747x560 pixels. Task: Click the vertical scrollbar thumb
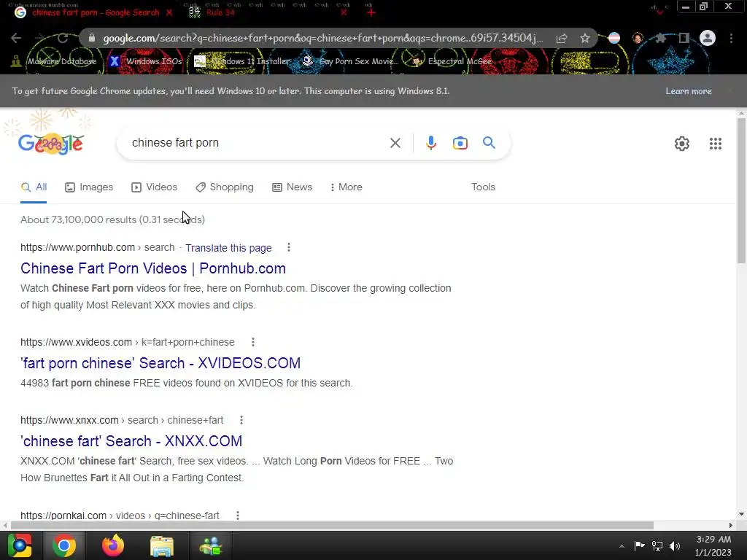(x=741, y=190)
